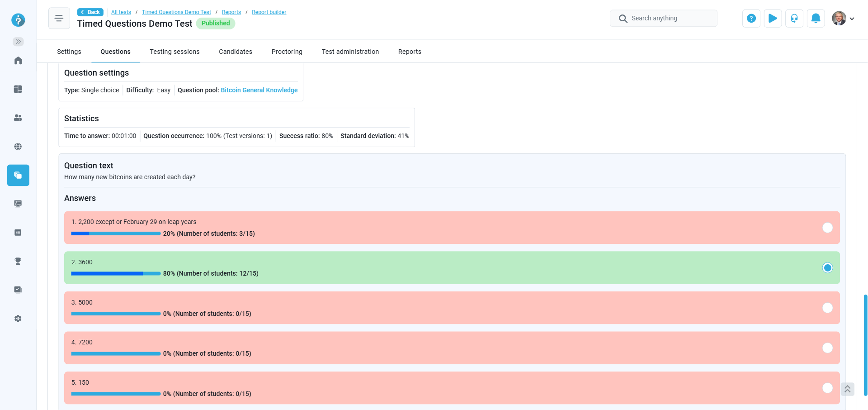Switch to the Proctoring tab
Image resolution: width=868 pixels, height=410 pixels.
pos(287,52)
